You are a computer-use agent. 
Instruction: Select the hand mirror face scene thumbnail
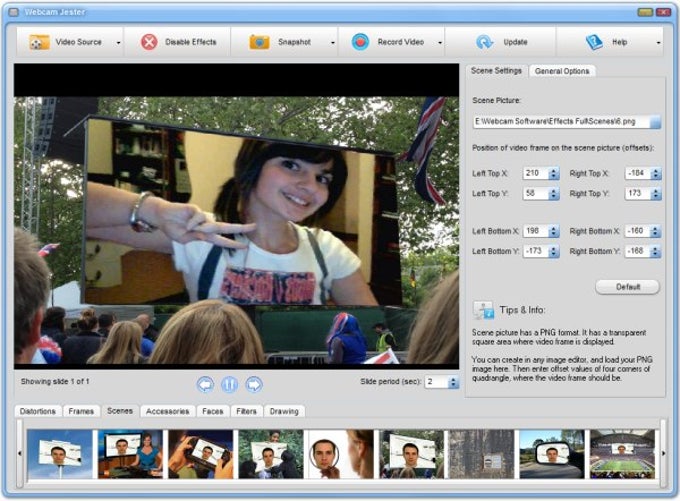pyautogui.click(x=341, y=454)
